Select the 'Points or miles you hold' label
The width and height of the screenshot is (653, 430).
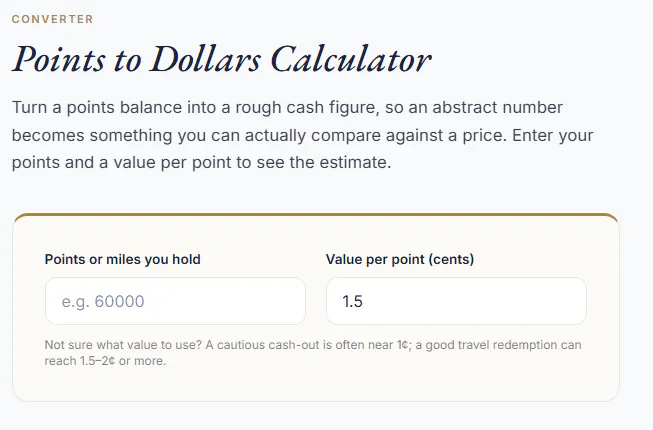point(122,259)
